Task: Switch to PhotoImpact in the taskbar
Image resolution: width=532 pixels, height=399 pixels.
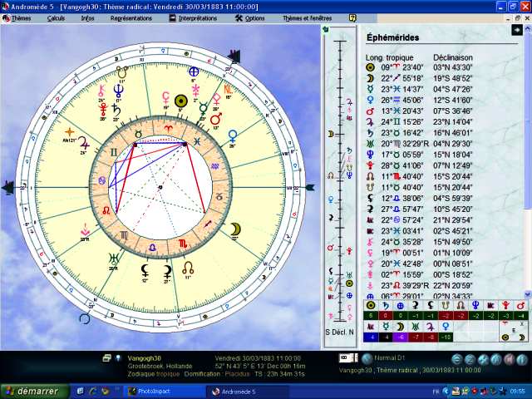Action: pyautogui.click(x=163, y=392)
